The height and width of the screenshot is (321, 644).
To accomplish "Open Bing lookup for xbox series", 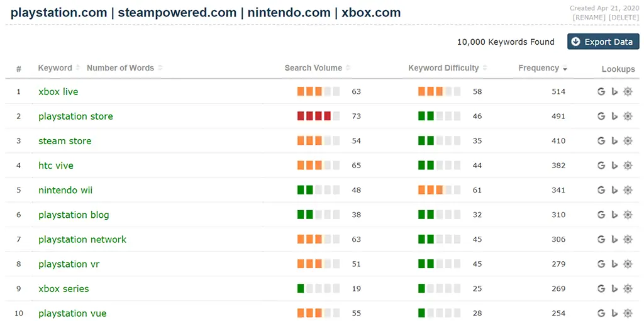I will pyautogui.click(x=614, y=288).
